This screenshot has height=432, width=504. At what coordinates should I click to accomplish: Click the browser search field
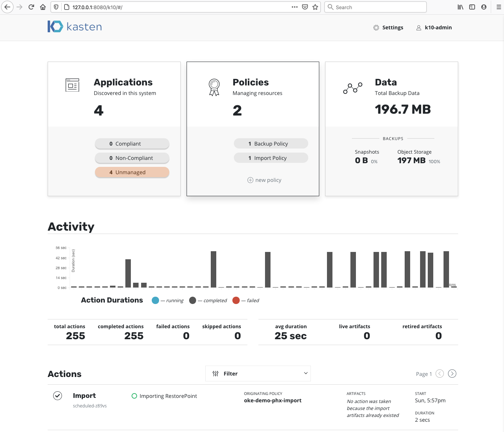tap(375, 7)
